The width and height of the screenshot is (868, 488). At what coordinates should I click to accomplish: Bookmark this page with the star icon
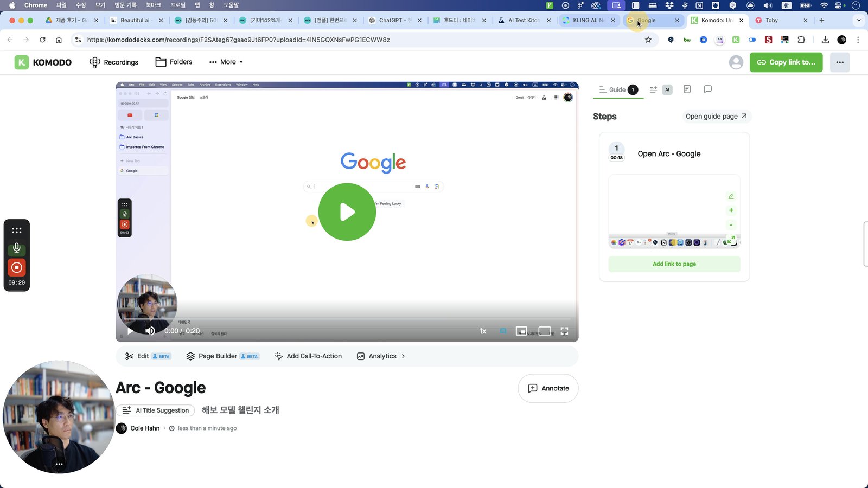(648, 40)
